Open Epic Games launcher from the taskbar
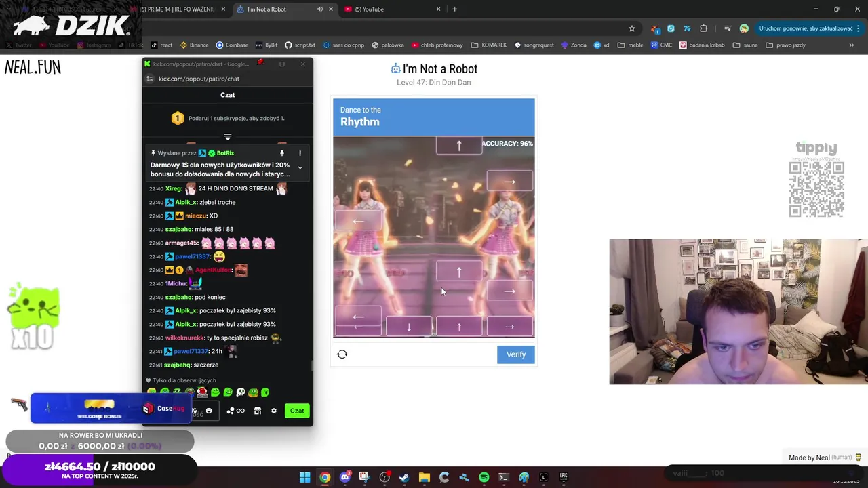Screen dimensions: 868x488 pos(564,477)
